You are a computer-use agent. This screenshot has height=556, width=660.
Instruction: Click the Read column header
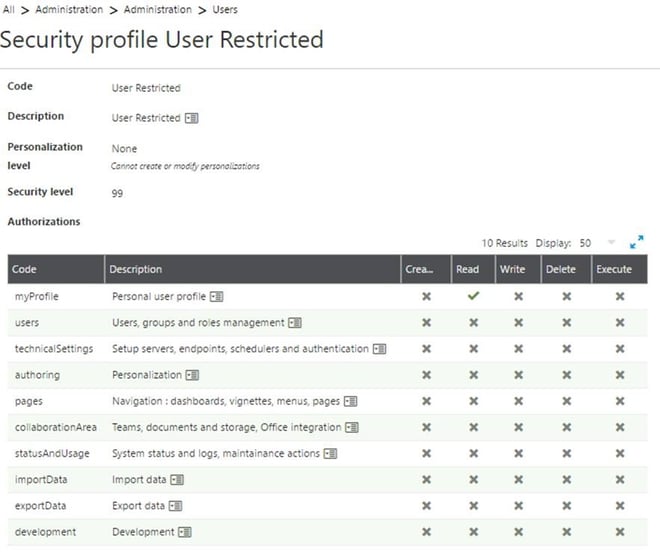click(x=473, y=269)
